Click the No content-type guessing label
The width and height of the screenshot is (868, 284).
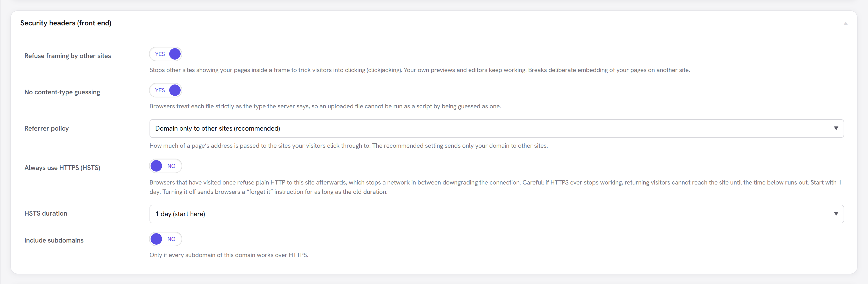(x=62, y=92)
